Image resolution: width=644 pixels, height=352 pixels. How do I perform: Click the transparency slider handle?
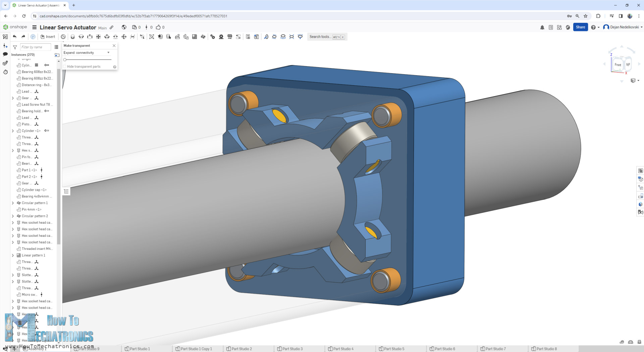tap(65, 60)
